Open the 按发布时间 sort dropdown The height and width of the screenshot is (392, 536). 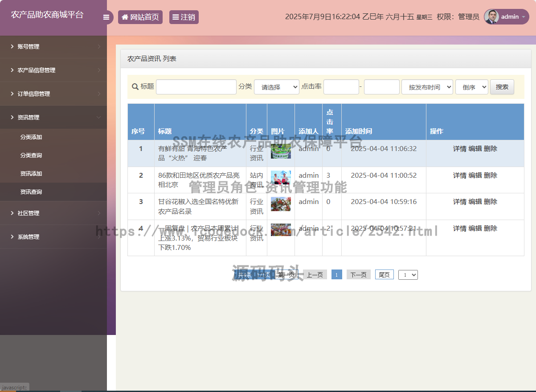(427, 87)
